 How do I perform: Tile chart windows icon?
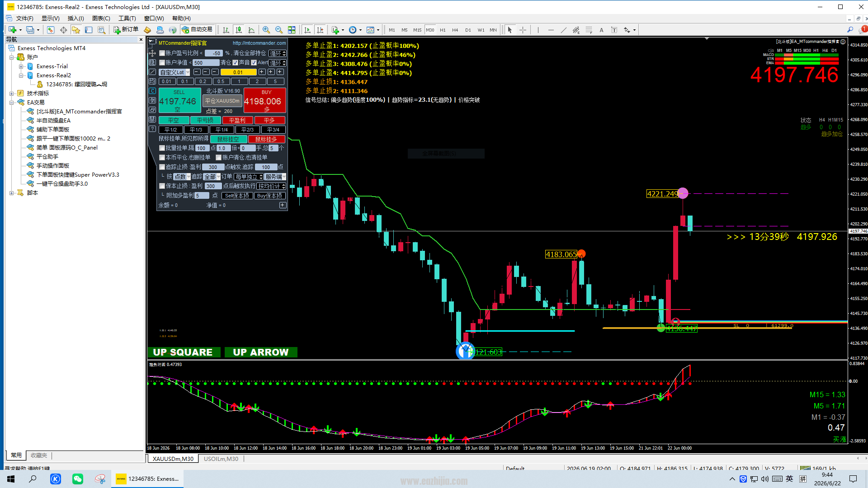tap(292, 30)
